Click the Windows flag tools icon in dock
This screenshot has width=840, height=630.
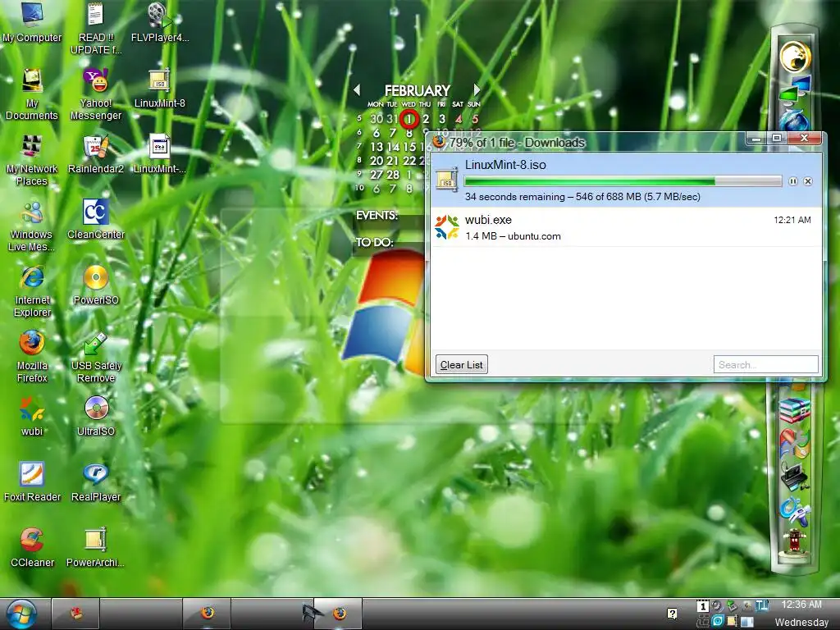[x=795, y=443]
